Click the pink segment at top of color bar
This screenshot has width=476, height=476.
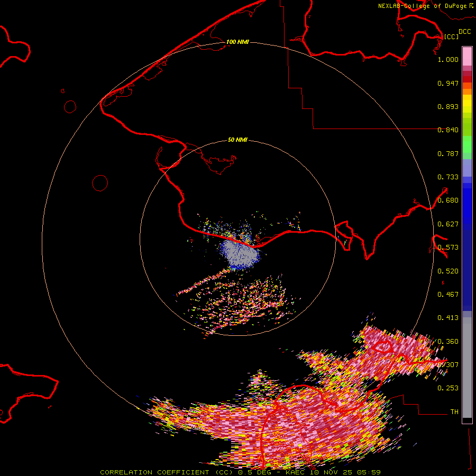coord(467,56)
